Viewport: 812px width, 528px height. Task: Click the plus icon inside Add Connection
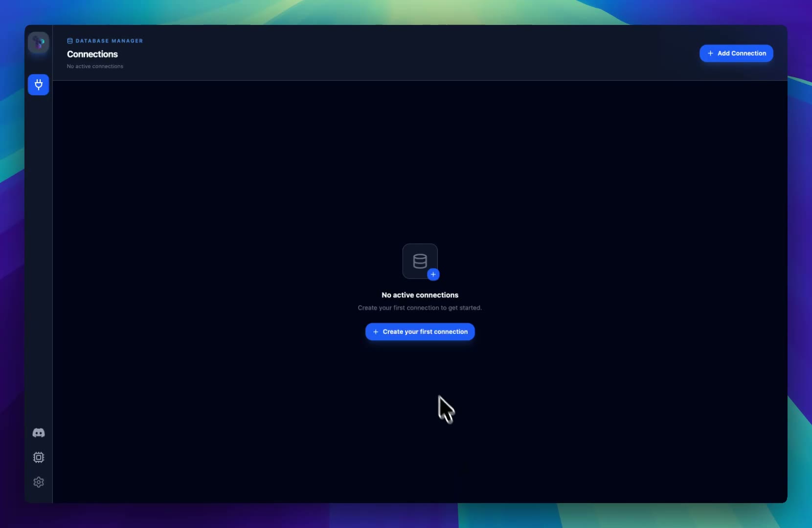(710, 53)
